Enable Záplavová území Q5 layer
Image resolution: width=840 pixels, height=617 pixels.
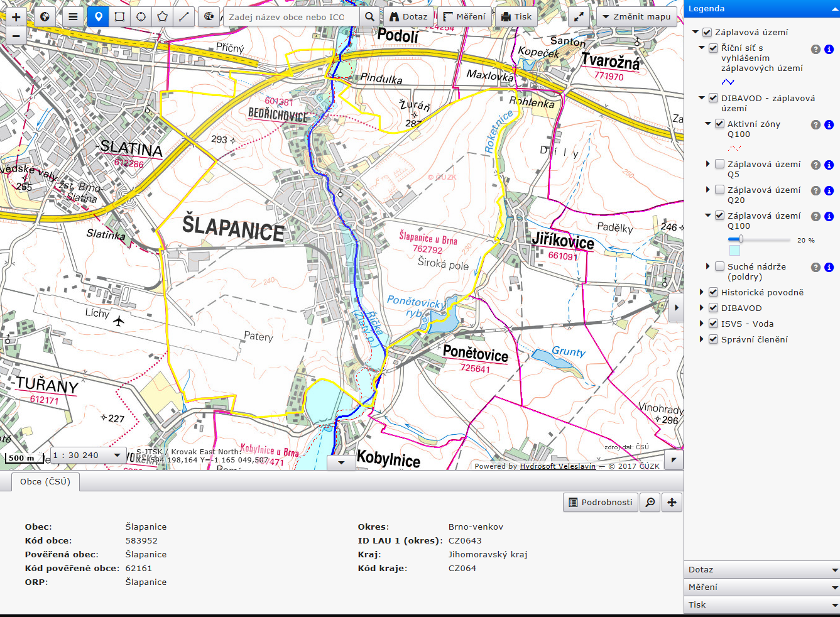tap(719, 164)
